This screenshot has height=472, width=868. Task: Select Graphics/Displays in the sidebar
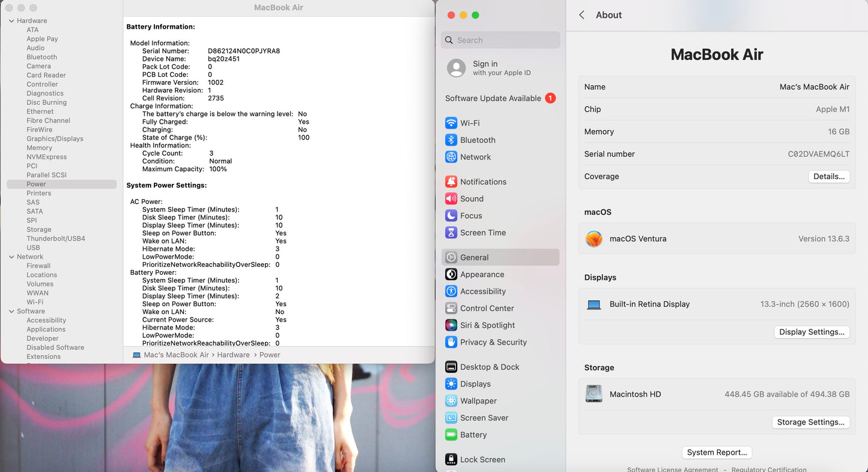55,139
